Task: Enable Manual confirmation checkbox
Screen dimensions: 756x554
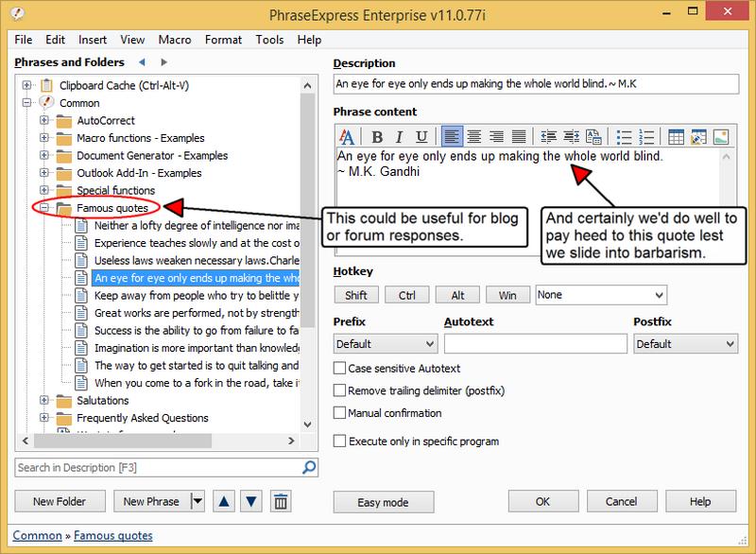Action: coord(339,413)
